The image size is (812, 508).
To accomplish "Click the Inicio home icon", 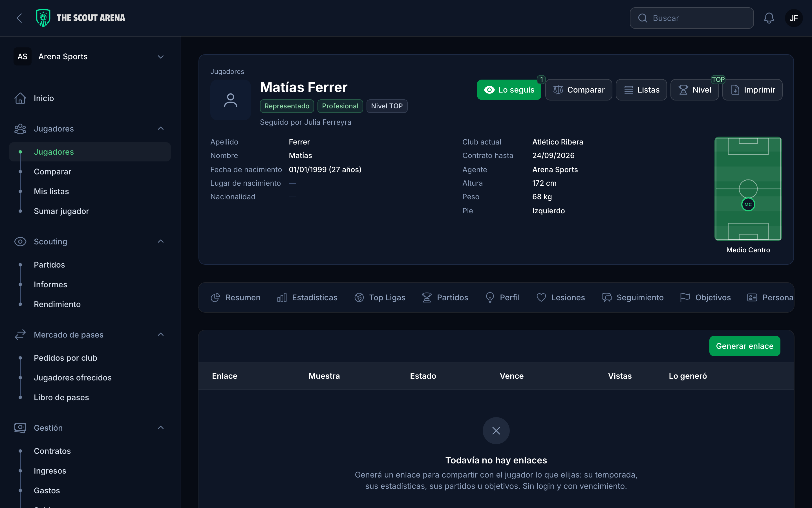I will click(x=20, y=98).
